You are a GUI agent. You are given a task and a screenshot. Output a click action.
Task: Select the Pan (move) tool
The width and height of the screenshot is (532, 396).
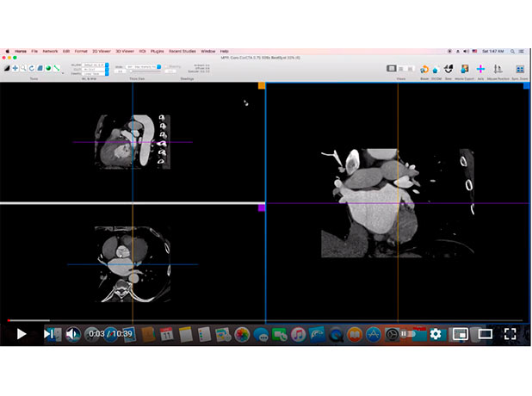[15, 68]
